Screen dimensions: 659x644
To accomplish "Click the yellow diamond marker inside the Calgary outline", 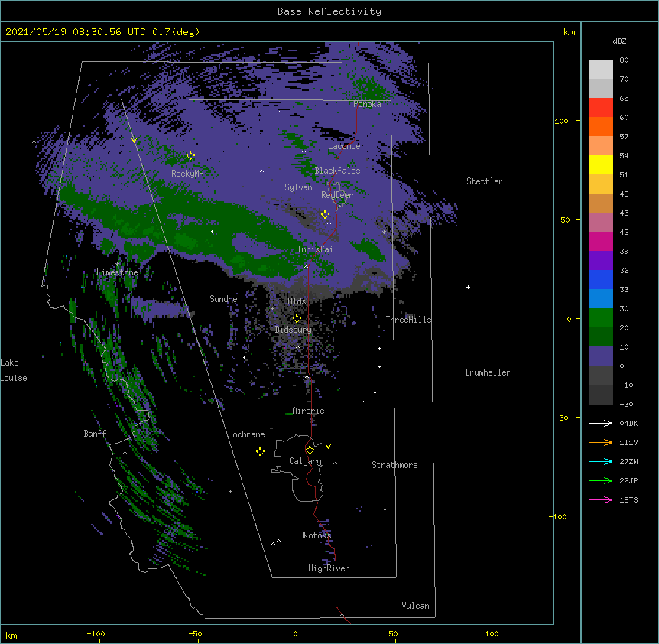I will [x=310, y=450].
